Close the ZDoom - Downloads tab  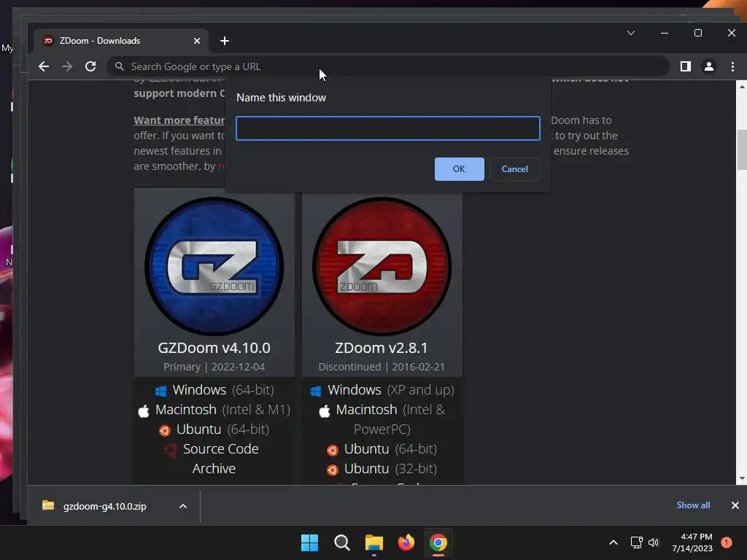tap(197, 41)
